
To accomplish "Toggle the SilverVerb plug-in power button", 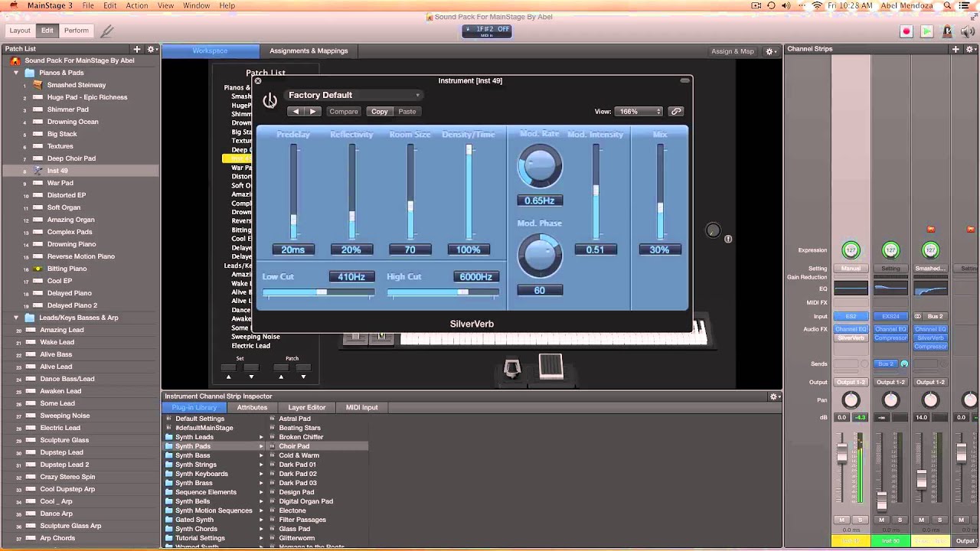I will pyautogui.click(x=269, y=100).
